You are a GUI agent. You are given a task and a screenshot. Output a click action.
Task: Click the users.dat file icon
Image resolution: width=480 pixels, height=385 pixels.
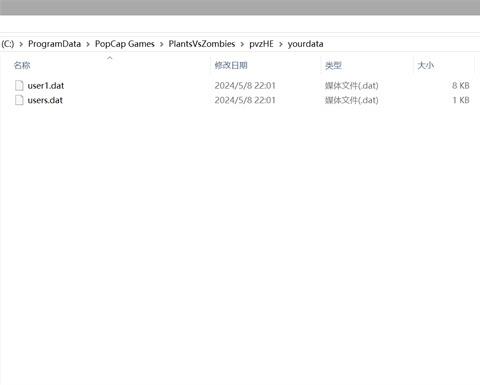[x=19, y=100]
